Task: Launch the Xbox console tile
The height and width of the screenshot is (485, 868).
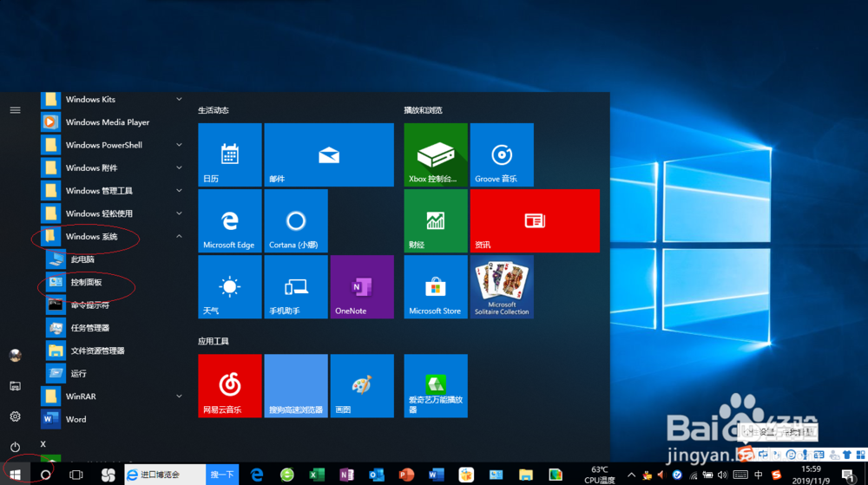Action: pos(436,154)
